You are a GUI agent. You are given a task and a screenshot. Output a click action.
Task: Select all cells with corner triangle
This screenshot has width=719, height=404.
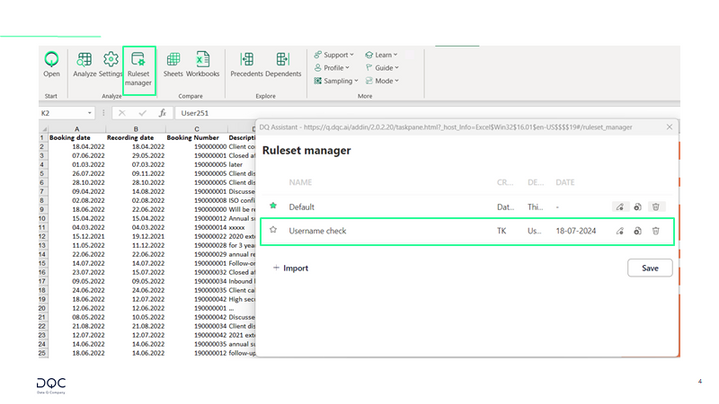pos(44,129)
